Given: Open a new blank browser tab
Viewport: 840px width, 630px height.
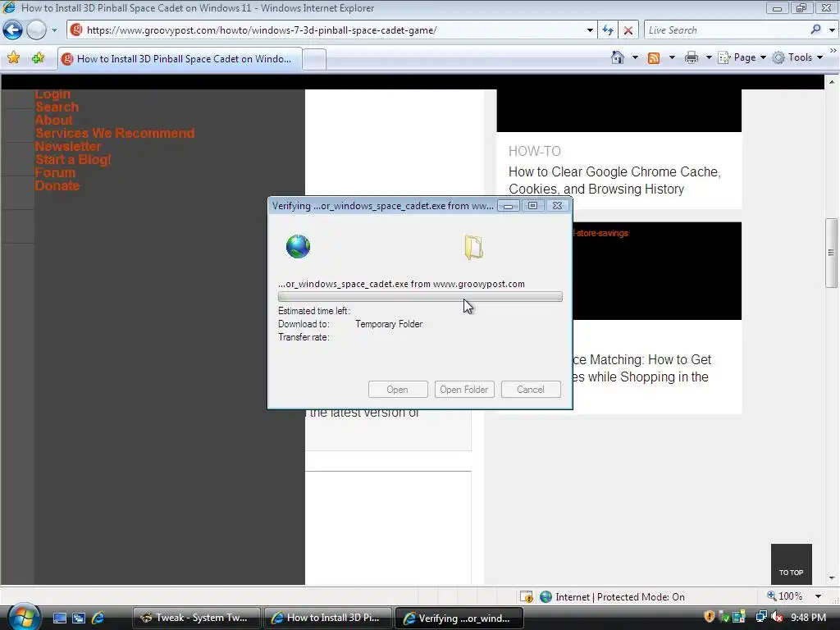Looking at the screenshot, I should coord(314,59).
